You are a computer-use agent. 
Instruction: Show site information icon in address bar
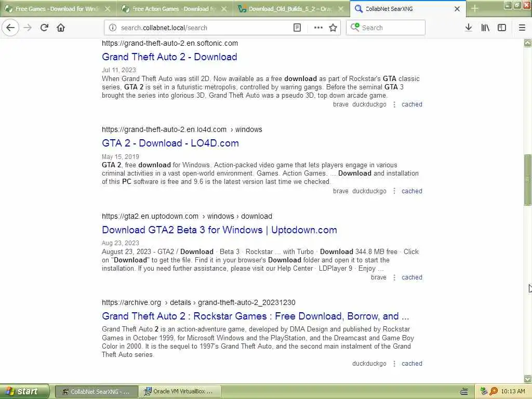coord(113,28)
